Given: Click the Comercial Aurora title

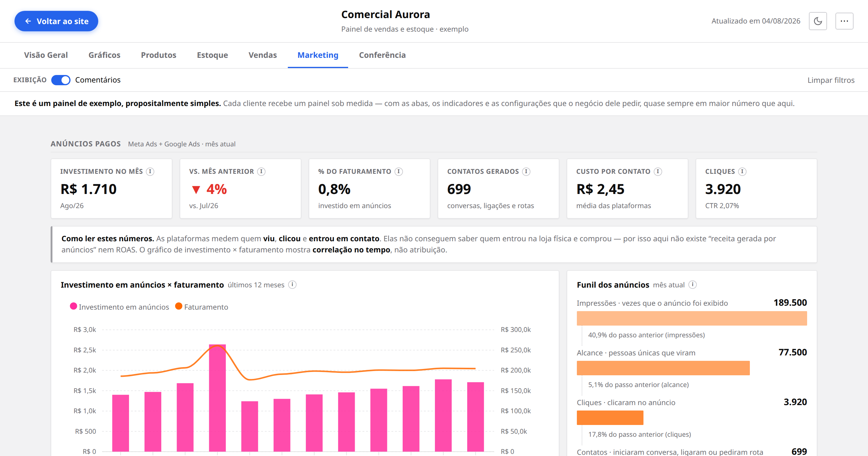Looking at the screenshot, I should click(x=385, y=14).
